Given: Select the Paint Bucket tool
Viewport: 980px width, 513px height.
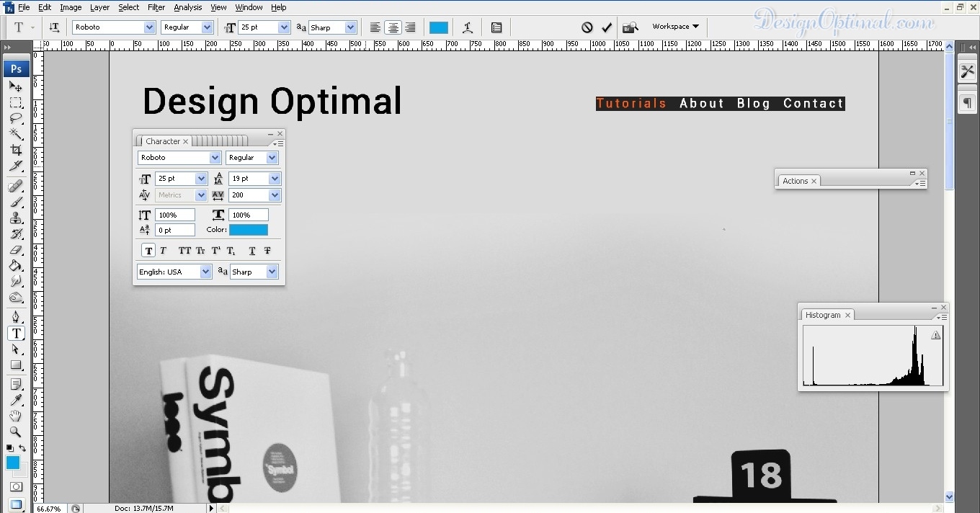Looking at the screenshot, I should [16, 266].
